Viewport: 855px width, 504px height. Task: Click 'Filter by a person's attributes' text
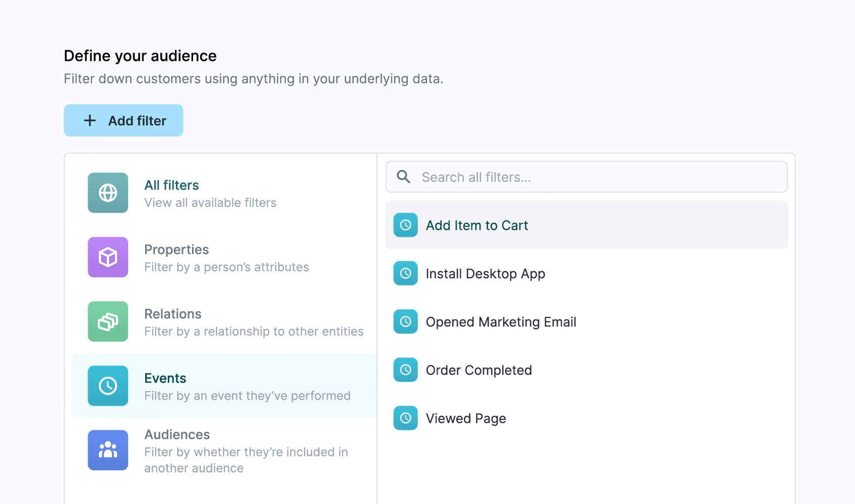226,267
